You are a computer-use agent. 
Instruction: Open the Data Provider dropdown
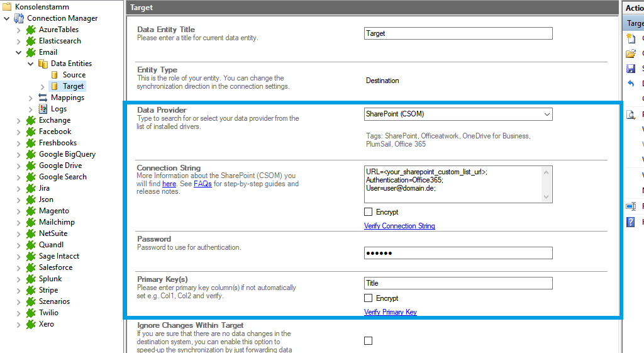[547, 115]
